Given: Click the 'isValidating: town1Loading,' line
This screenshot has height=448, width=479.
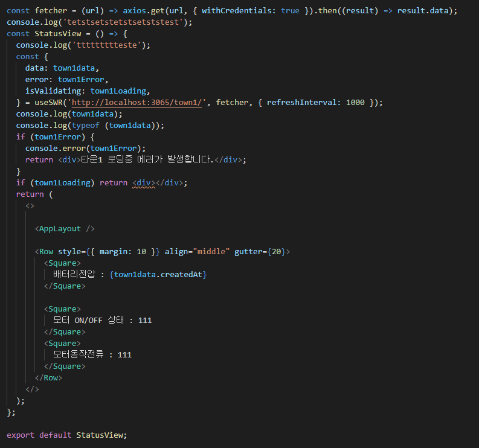Looking at the screenshot, I should pos(88,91).
